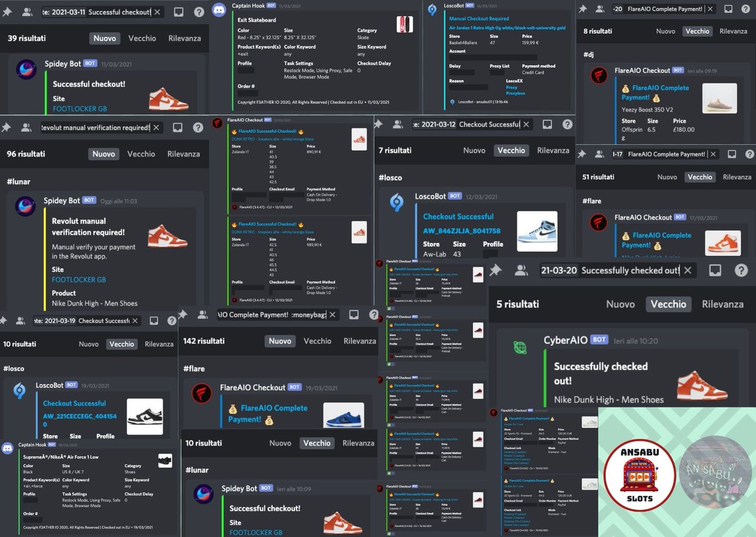Image resolution: width=756 pixels, height=537 pixels.
Task: Select Vecchio tab in the 142 risultati panel
Action: [x=318, y=341]
